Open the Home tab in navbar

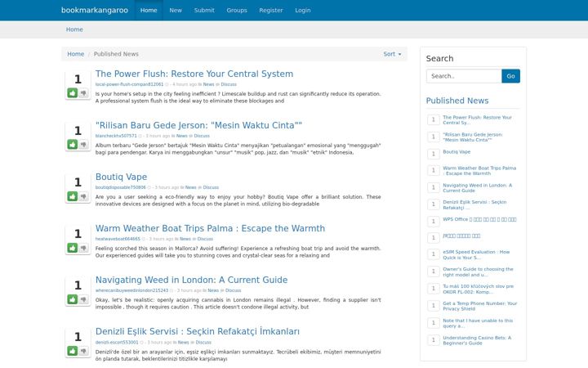click(149, 10)
